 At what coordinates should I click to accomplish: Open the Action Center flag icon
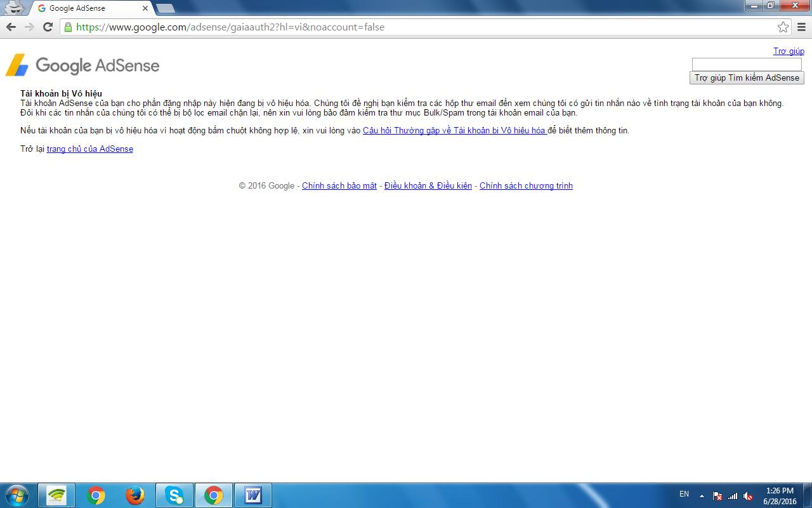(x=717, y=496)
